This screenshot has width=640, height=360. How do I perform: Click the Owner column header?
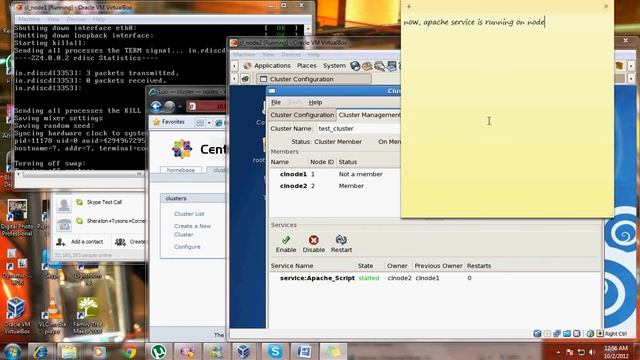tap(397, 266)
